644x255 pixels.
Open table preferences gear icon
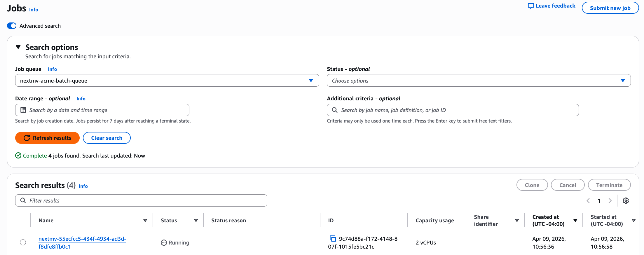pyautogui.click(x=626, y=201)
